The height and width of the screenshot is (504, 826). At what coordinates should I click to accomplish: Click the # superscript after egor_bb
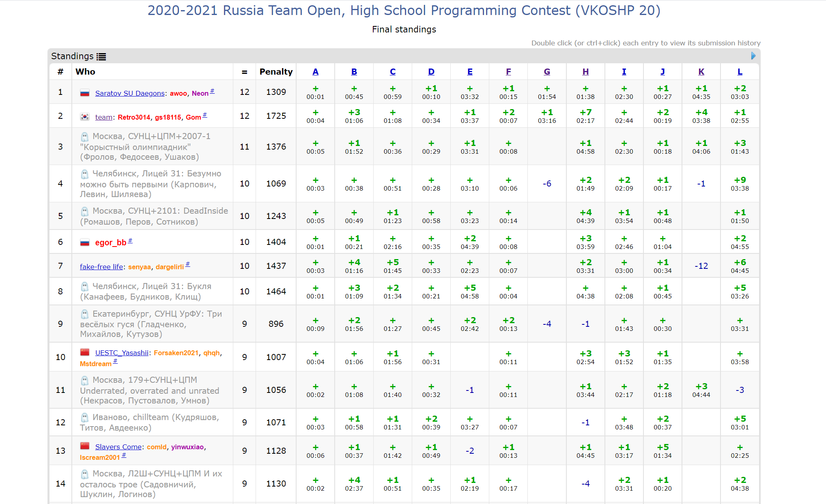point(130,240)
